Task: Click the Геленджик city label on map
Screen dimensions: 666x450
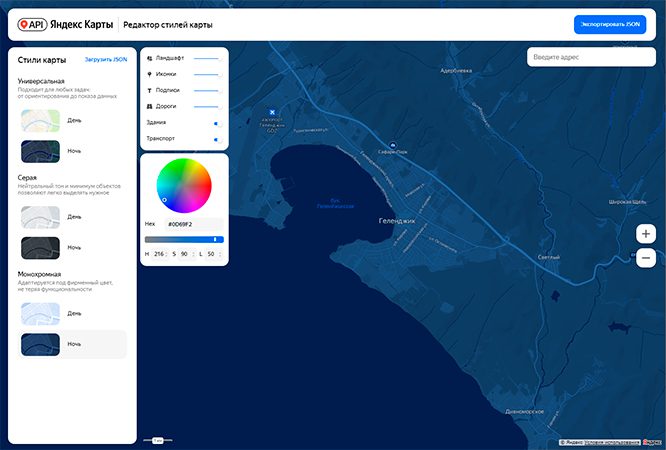Action: coord(397,221)
